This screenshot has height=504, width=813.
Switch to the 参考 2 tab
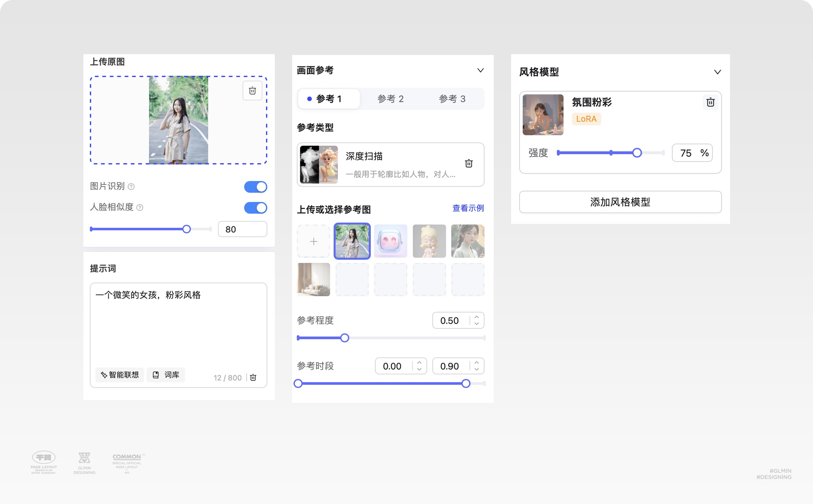click(390, 99)
